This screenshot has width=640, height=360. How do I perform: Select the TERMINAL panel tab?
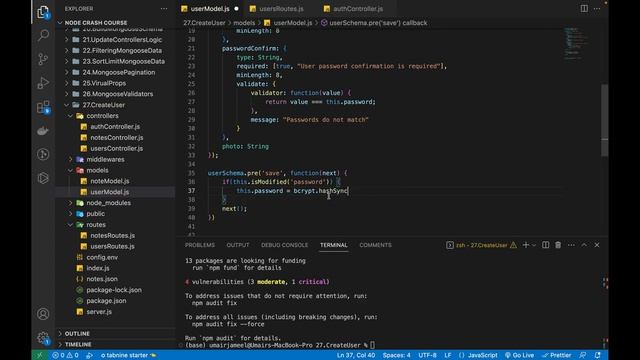coord(333,245)
